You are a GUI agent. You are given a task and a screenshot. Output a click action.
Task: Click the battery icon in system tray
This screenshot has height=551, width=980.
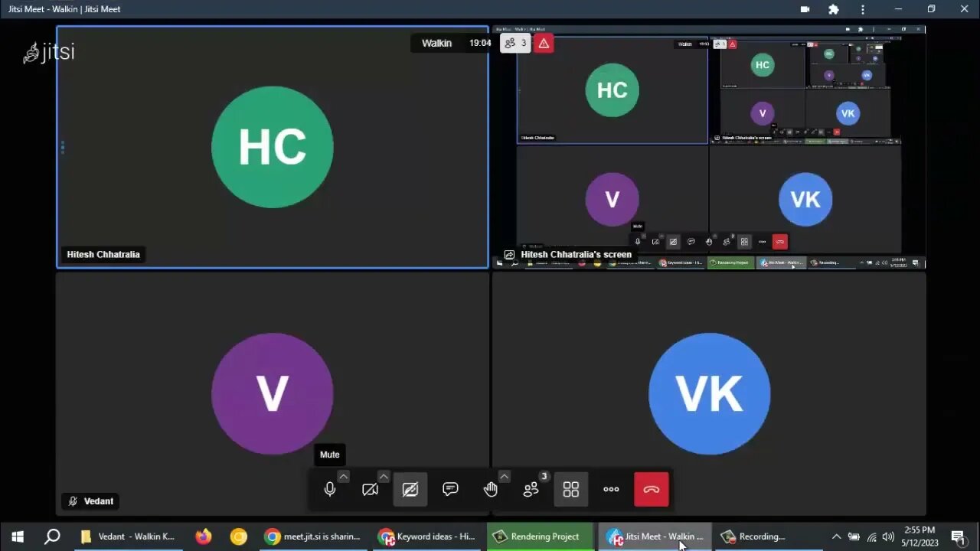point(854,536)
